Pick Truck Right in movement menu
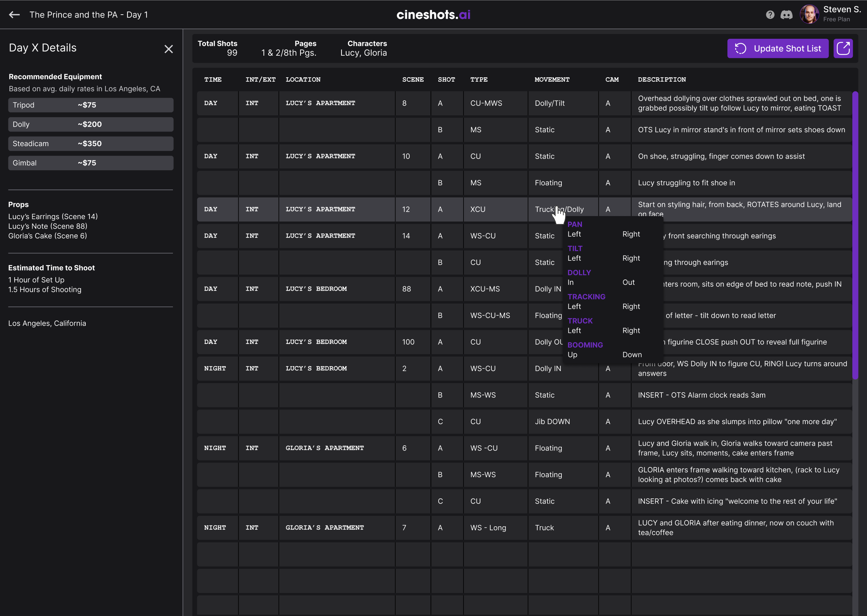 point(631,330)
